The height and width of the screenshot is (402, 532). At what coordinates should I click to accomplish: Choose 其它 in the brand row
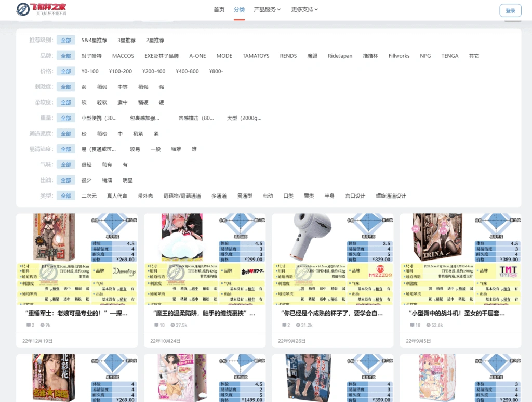click(x=474, y=56)
